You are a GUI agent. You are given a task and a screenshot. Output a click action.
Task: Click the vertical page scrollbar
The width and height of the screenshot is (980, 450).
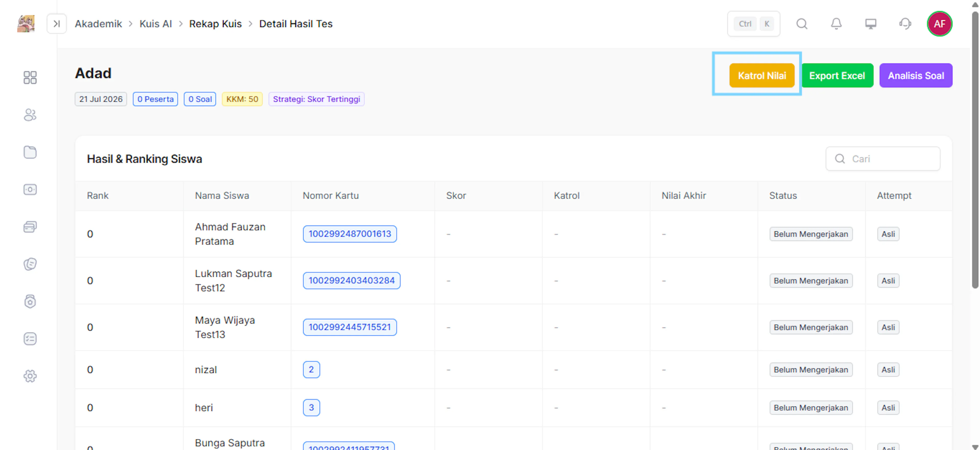point(975,150)
